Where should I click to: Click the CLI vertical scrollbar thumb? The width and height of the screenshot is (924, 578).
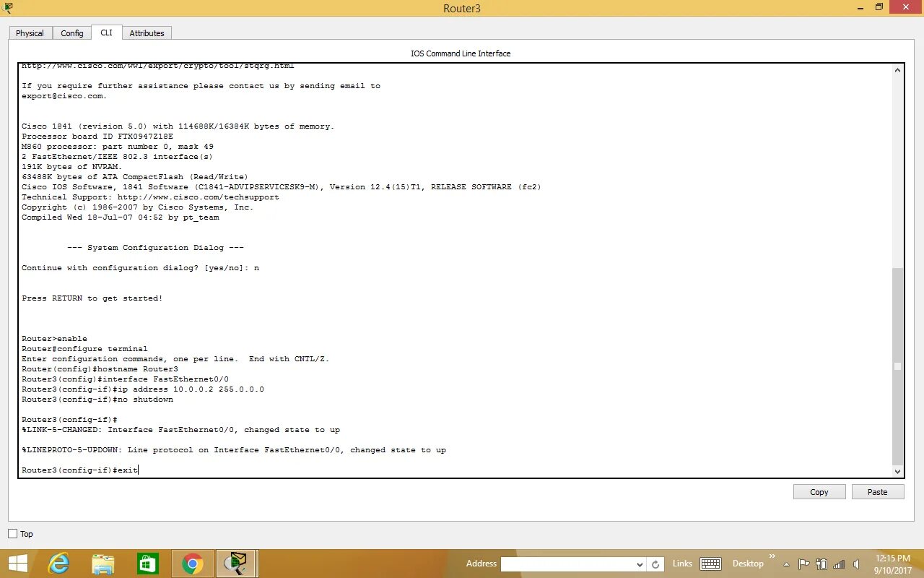898,366
